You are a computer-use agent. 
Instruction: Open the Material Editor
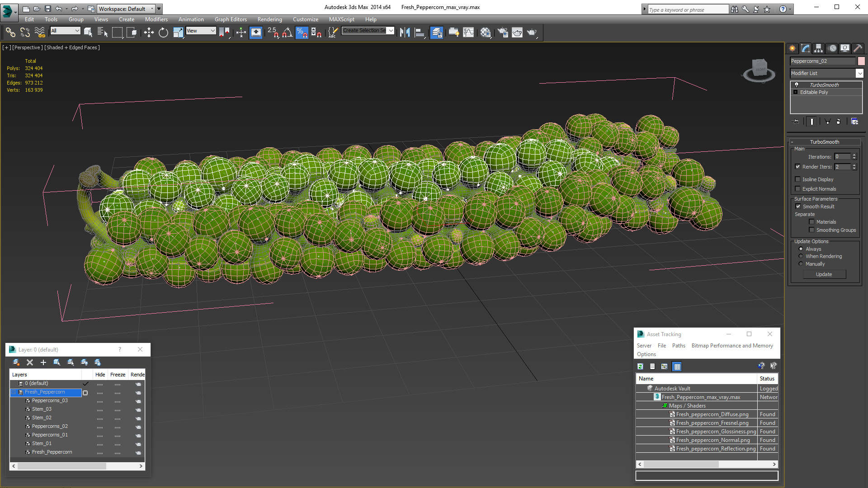(486, 32)
